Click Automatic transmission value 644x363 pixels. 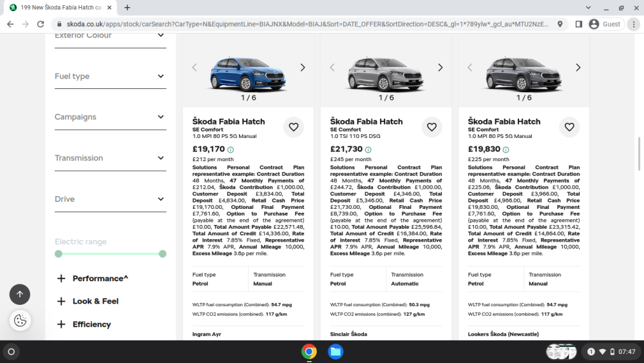(x=404, y=284)
